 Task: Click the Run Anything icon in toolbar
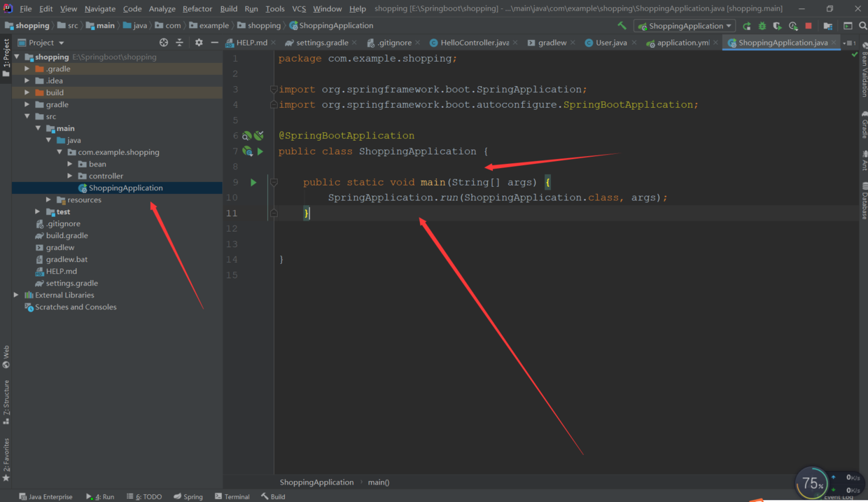click(x=848, y=26)
